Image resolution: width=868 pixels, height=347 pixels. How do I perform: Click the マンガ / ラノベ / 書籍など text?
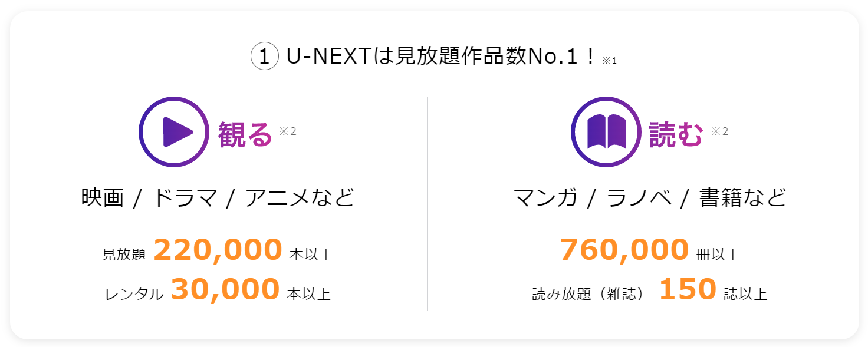tap(650, 198)
